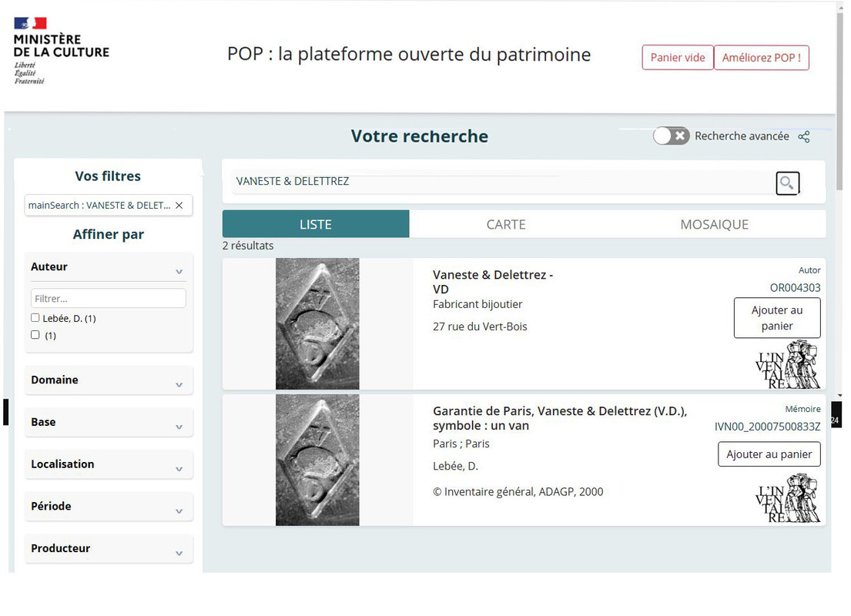Expand the Période filter section
851x616 pixels.
[x=109, y=507]
